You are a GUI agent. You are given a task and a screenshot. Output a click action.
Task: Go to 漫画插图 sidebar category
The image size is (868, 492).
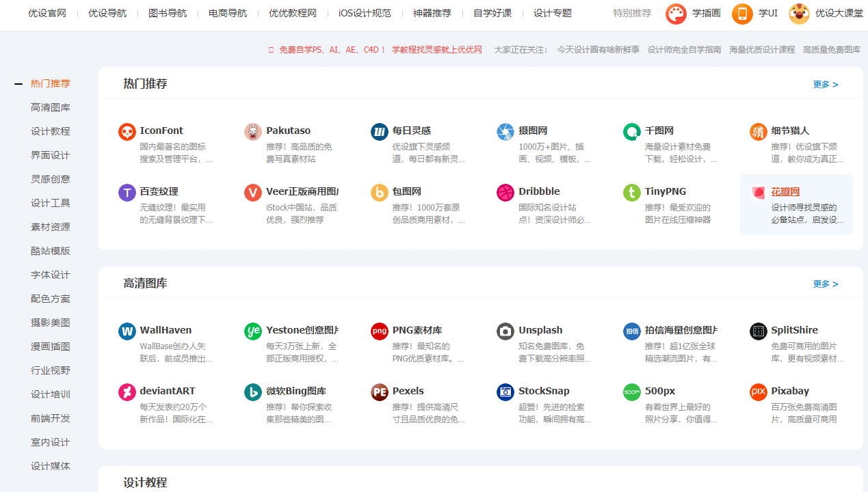pos(51,346)
